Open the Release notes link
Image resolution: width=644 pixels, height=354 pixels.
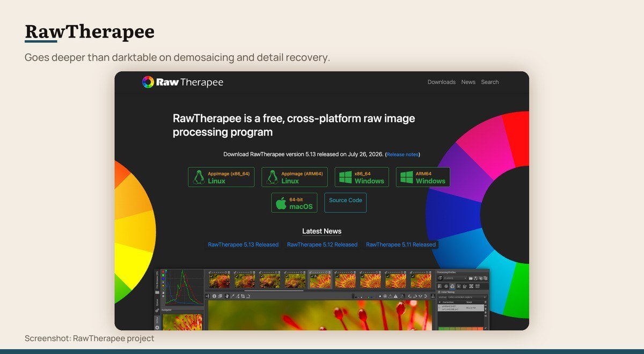click(402, 154)
